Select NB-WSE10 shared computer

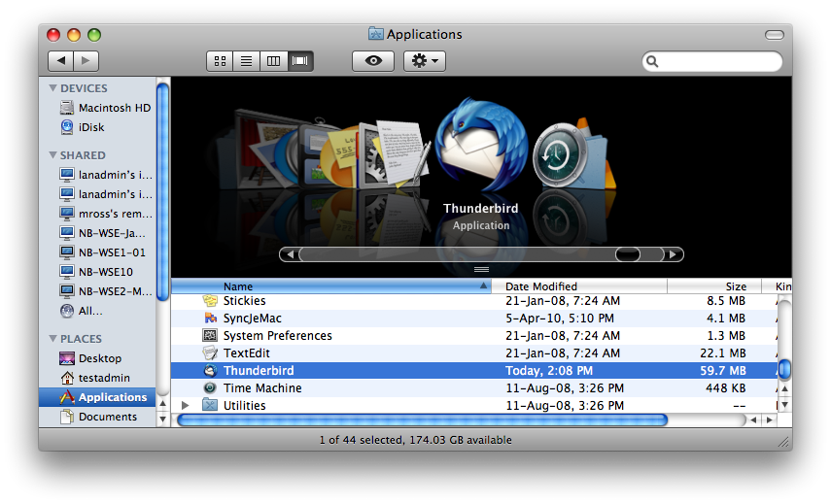pos(96,272)
